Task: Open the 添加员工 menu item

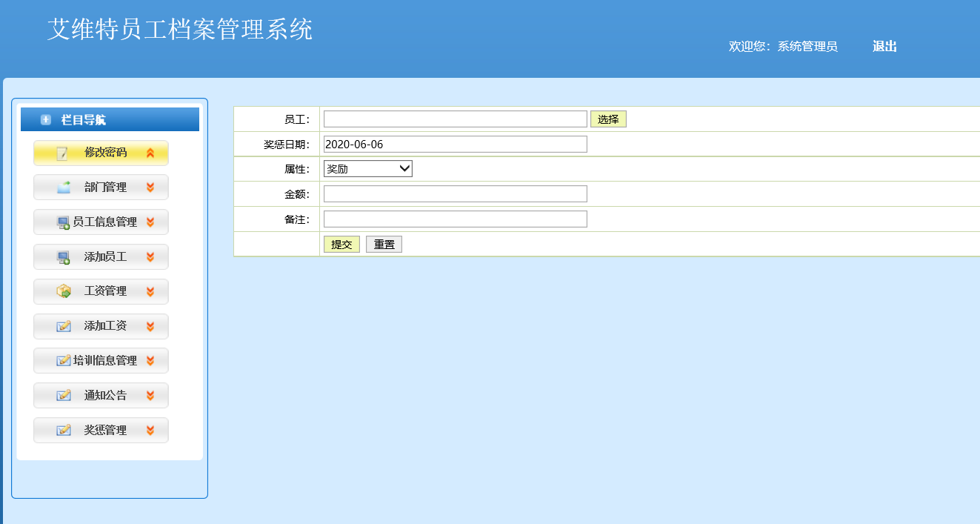Action: [x=101, y=257]
